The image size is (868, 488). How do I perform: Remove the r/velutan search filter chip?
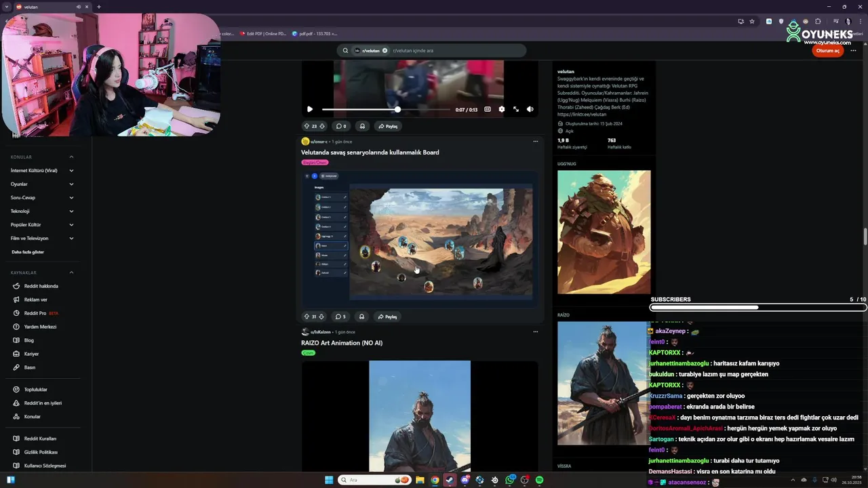pyautogui.click(x=384, y=50)
